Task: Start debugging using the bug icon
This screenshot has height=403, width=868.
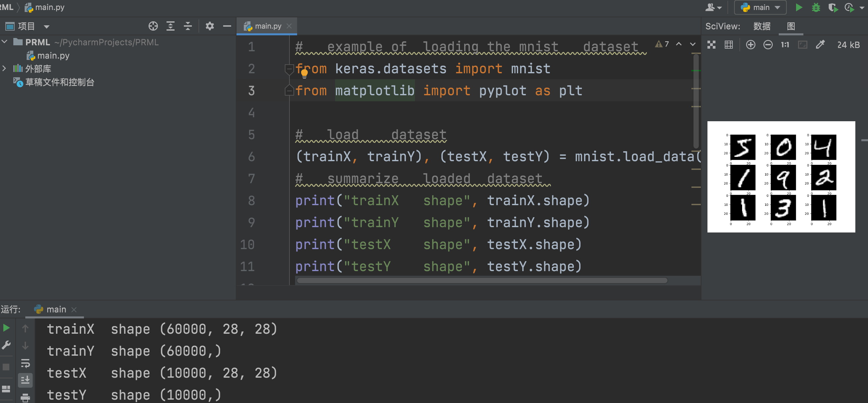Action: [x=815, y=7]
